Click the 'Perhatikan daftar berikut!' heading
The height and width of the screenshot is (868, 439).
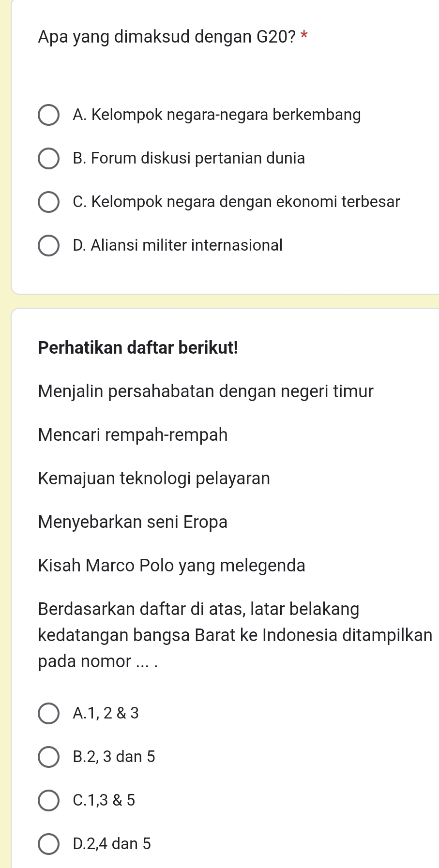coord(138,347)
